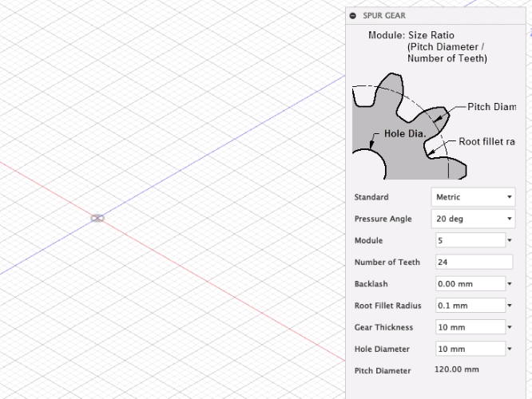532x399 pixels.
Task: Click the Module: Size Ratio description text
Action: tap(428, 47)
